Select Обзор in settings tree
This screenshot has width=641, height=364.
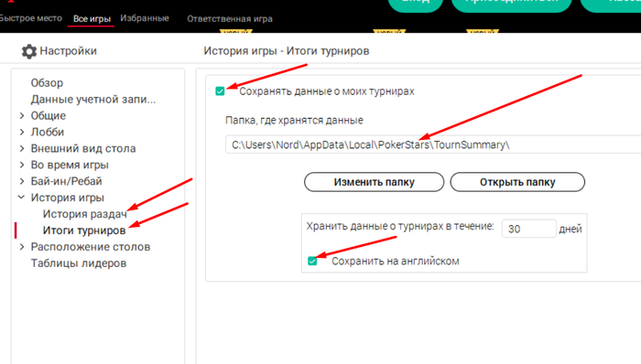point(47,83)
